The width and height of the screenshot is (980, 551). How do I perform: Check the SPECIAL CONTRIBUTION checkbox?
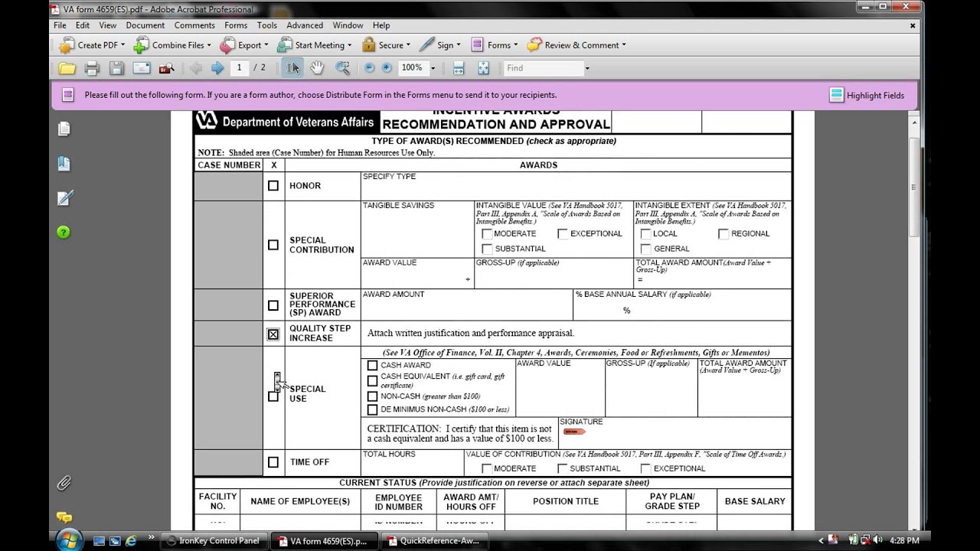[x=273, y=245]
